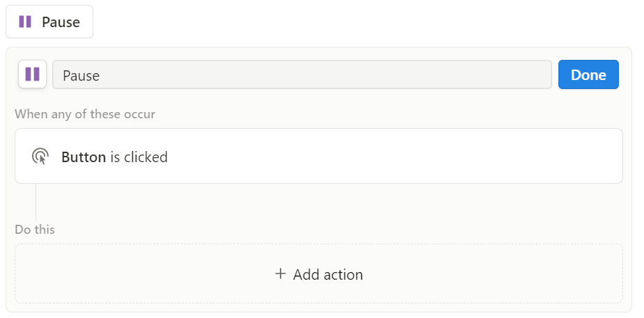The width and height of the screenshot is (644, 318).
Task: Click the 'Pause' label text in top button
Action: 61,22
